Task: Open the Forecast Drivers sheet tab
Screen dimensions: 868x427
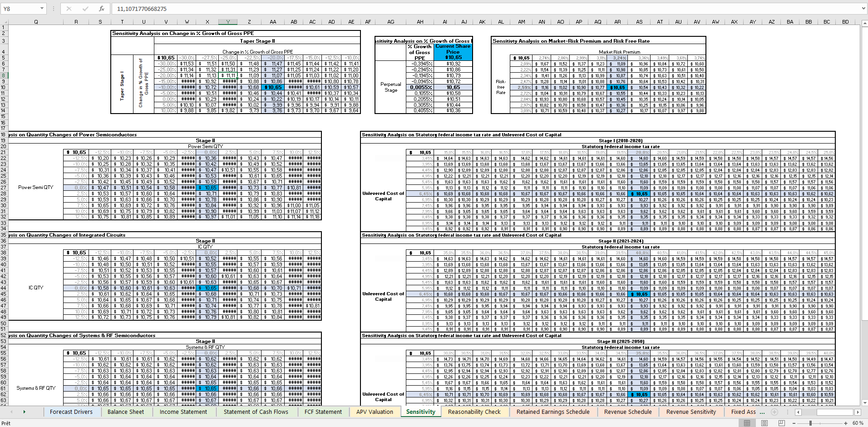Action: coord(71,412)
